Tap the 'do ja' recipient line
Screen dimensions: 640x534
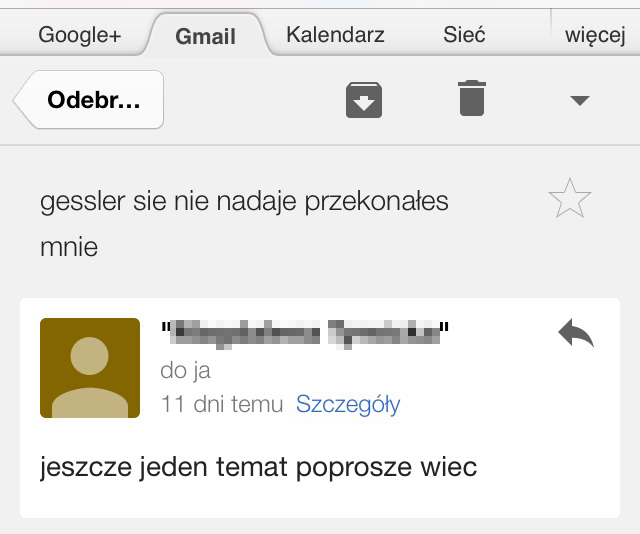point(186,371)
